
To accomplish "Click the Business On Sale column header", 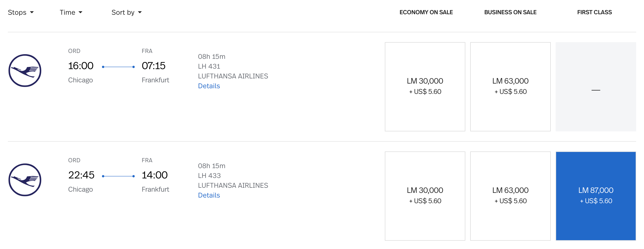I will (510, 12).
